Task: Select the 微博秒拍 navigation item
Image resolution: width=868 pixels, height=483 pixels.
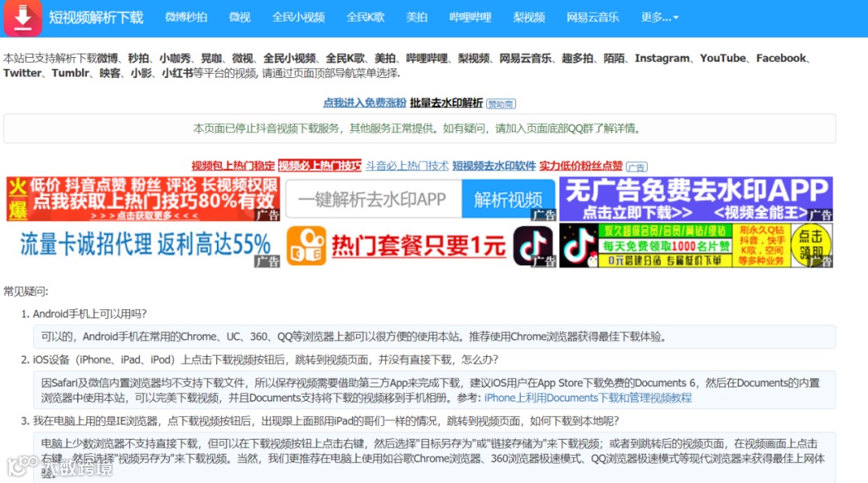Action: pos(186,18)
